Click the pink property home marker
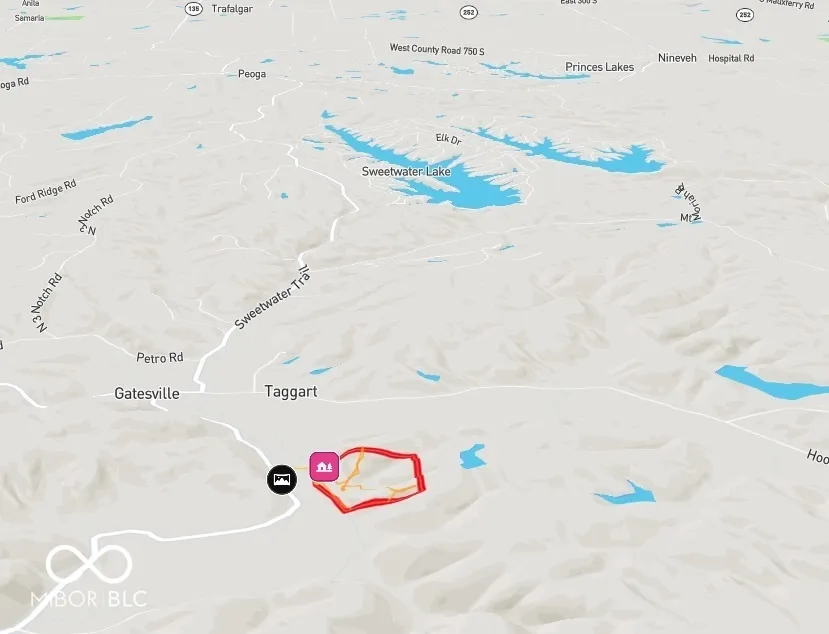This screenshot has height=634, width=829. [324, 466]
